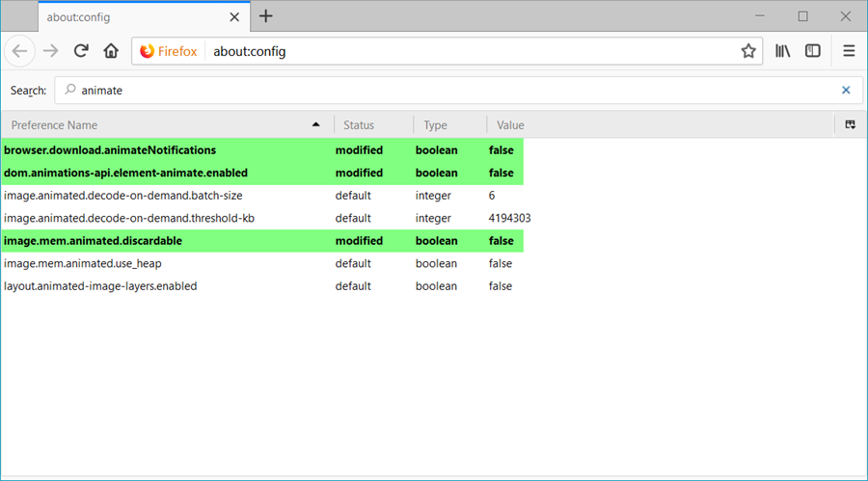Maximize the Firefox window
This screenshot has width=868, height=481.
tap(802, 16)
